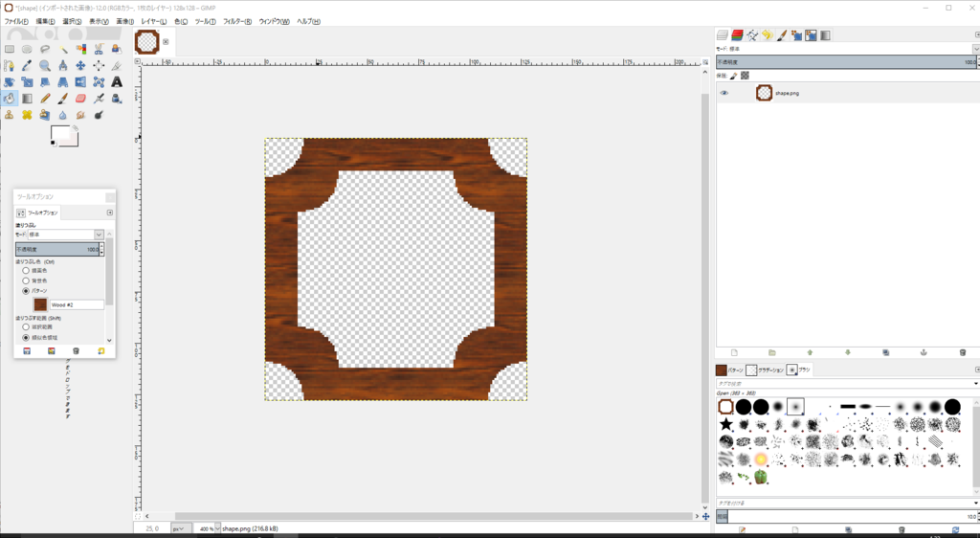Open the ウィンドウ Windows menu
Viewport: 980px width, 538px height.
click(274, 21)
